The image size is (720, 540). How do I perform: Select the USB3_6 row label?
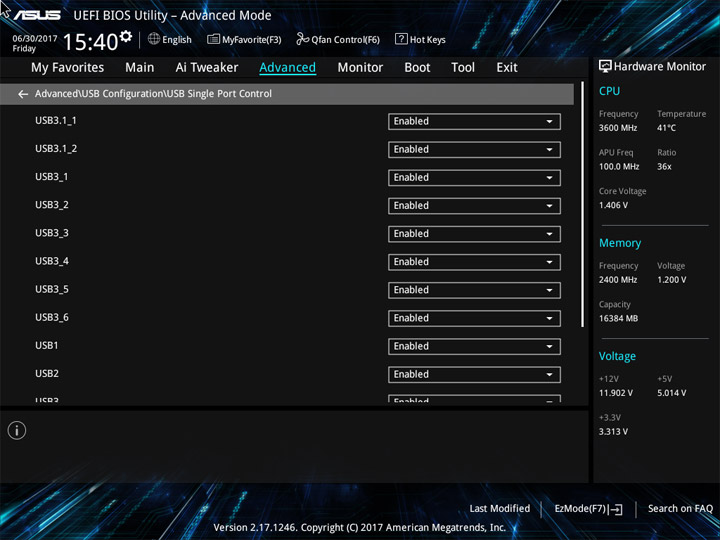point(52,317)
